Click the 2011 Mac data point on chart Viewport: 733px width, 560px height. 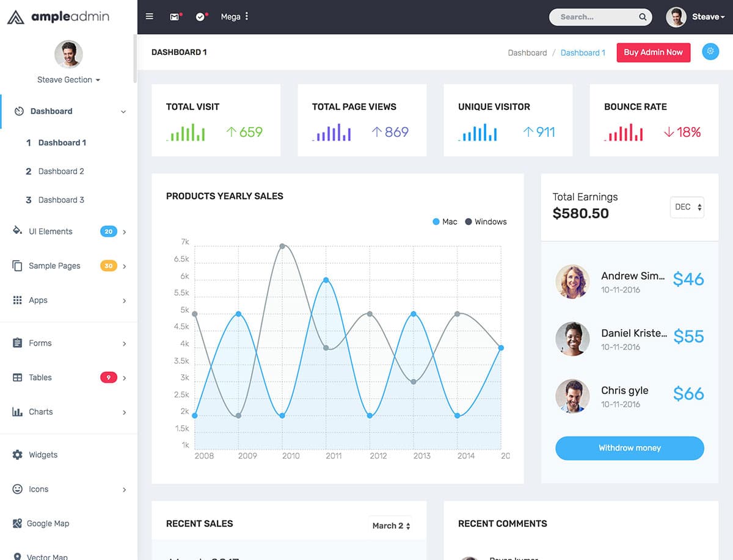pyautogui.click(x=326, y=280)
